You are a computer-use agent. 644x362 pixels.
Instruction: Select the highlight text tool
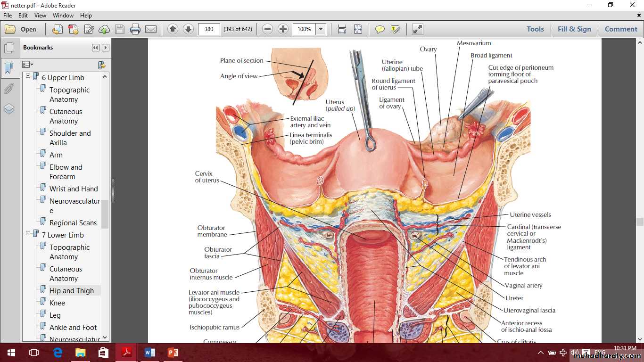pyautogui.click(x=395, y=29)
